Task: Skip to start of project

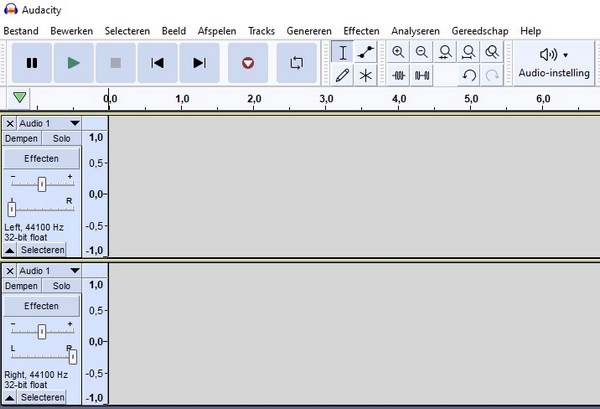Action: coord(157,63)
